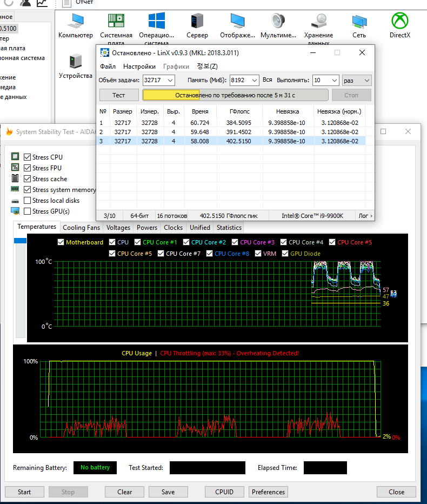Click the Вся memory button

pos(268,80)
